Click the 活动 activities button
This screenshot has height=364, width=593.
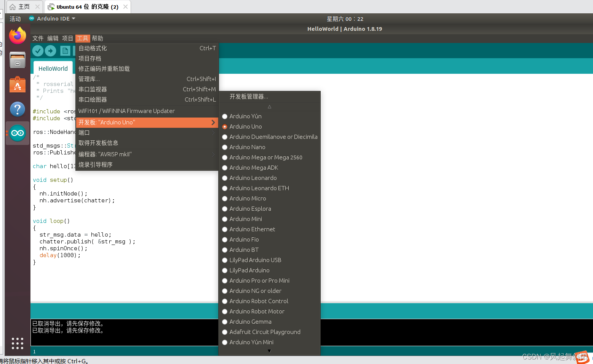coord(15,19)
